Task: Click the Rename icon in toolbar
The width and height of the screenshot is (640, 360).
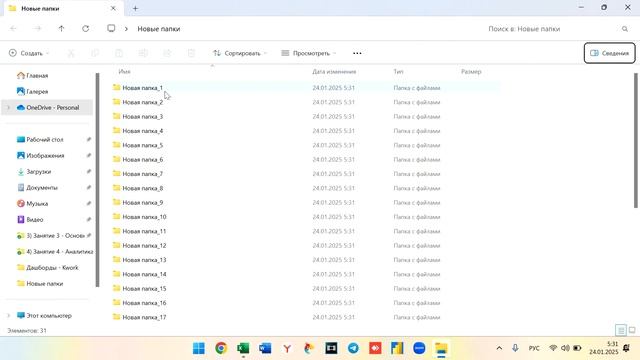Action: point(143,53)
